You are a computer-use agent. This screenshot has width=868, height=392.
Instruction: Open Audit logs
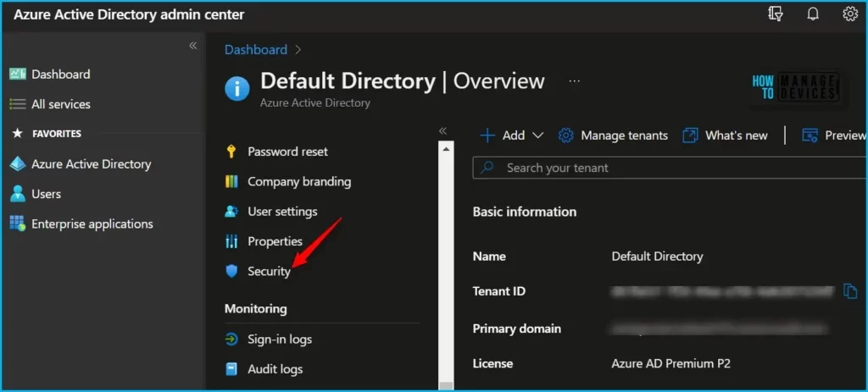tap(275, 369)
